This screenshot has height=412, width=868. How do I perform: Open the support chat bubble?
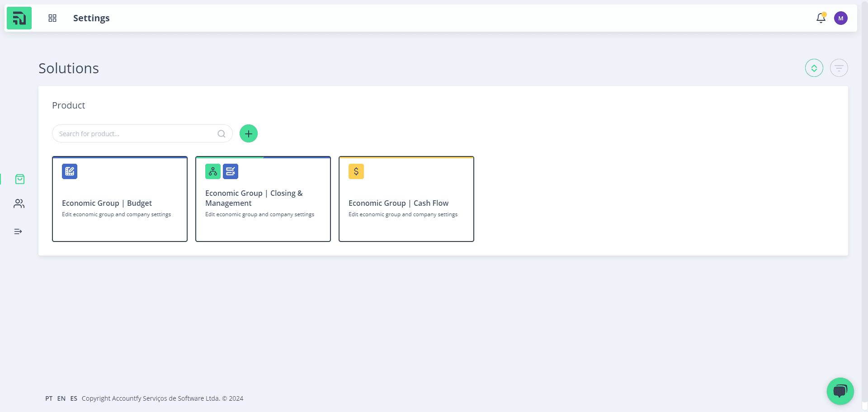pyautogui.click(x=840, y=391)
